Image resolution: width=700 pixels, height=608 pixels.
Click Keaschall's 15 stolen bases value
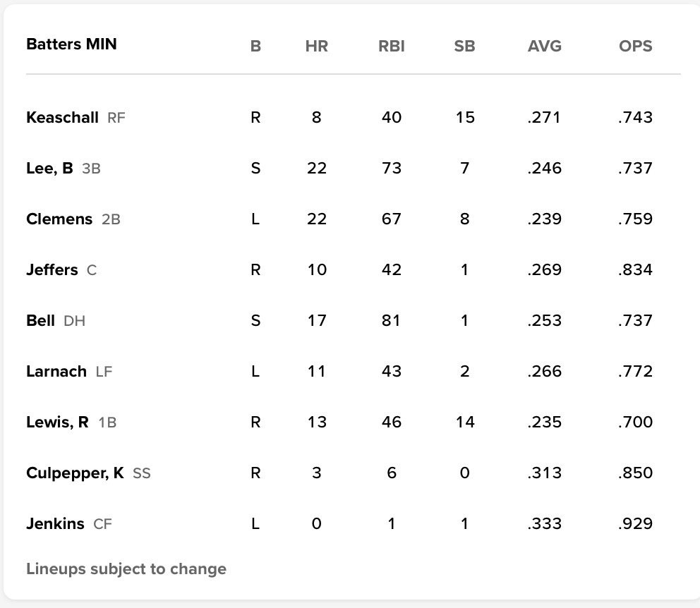[465, 117]
